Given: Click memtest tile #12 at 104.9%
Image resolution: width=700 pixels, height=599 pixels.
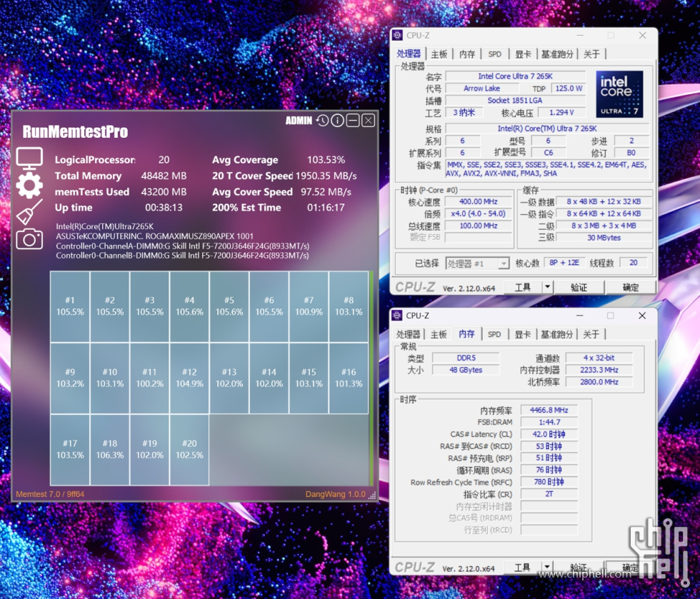Looking at the screenshot, I should (x=189, y=378).
